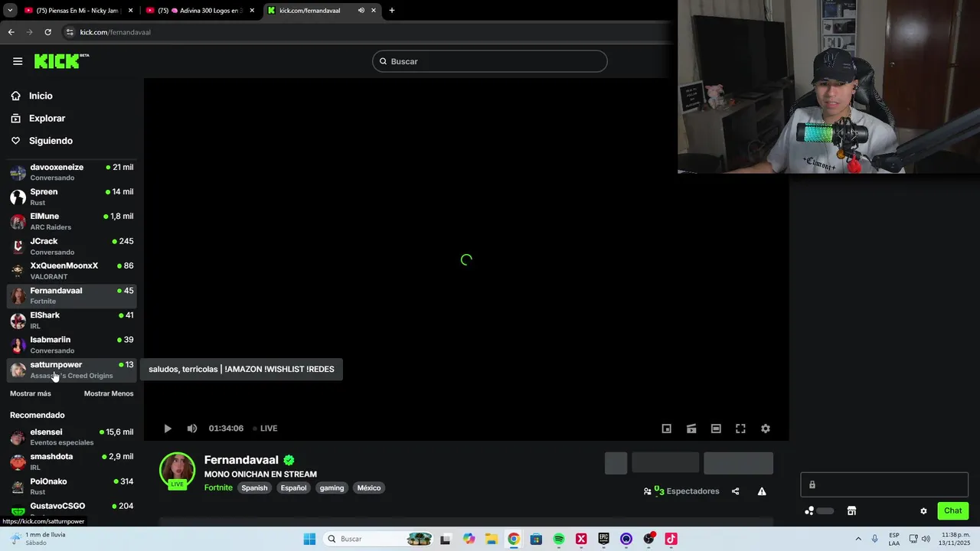Click Mostrar más under followed channels
This screenshot has height=551, width=980.
[31, 393]
